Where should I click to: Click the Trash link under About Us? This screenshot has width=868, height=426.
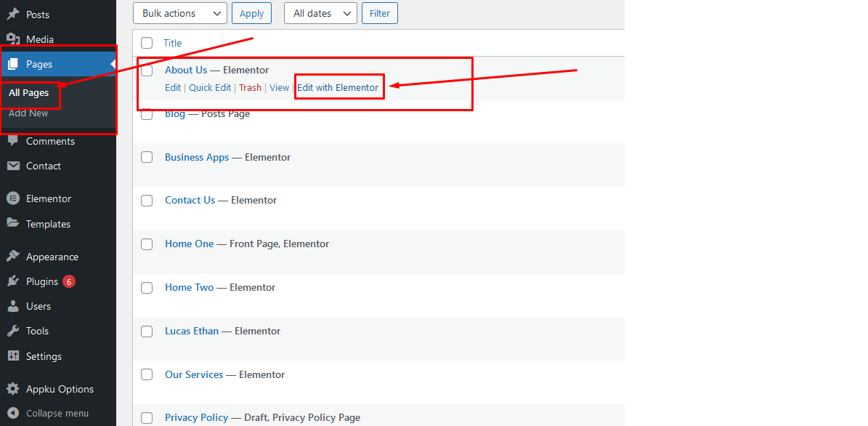[250, 88]
